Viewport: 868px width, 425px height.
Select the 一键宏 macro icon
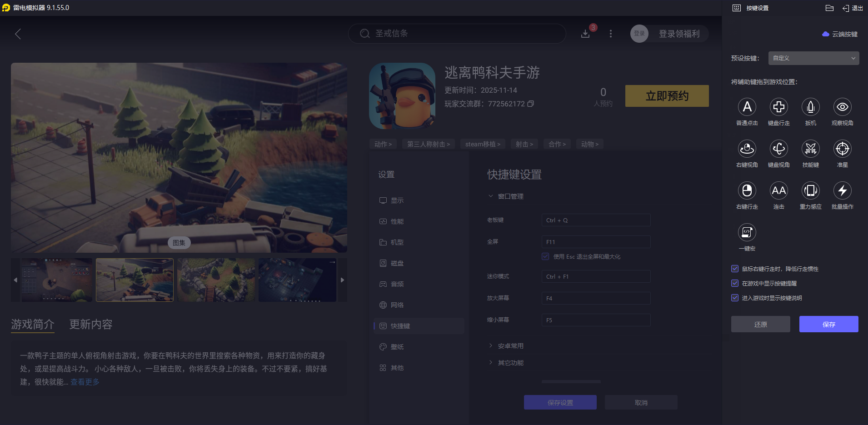click(x=747, y=232)
